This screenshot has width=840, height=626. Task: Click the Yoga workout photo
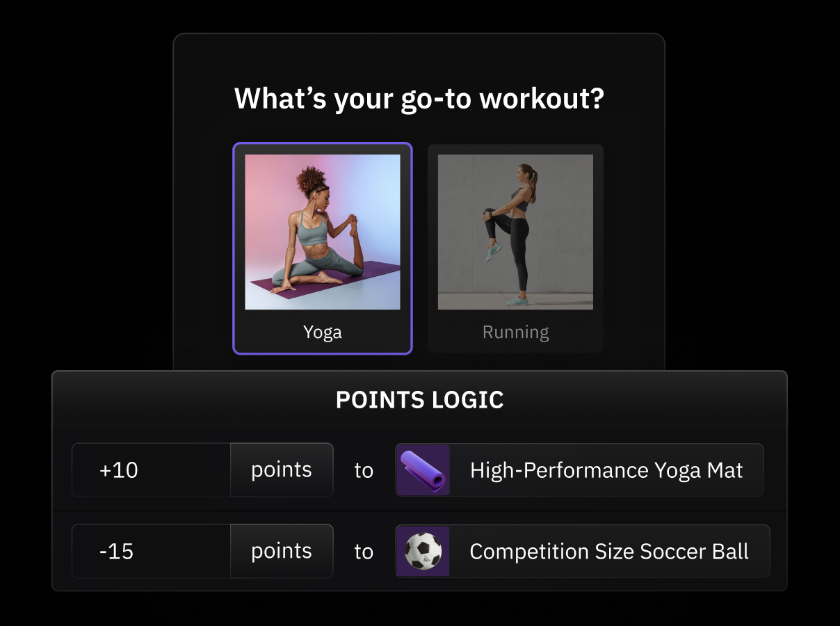click(323, 230)
